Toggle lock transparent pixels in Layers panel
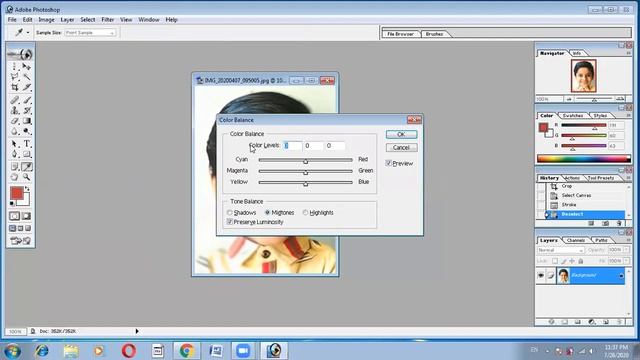Image resolution: width=640 pixels, height=360 pixels. coord(555,261)
